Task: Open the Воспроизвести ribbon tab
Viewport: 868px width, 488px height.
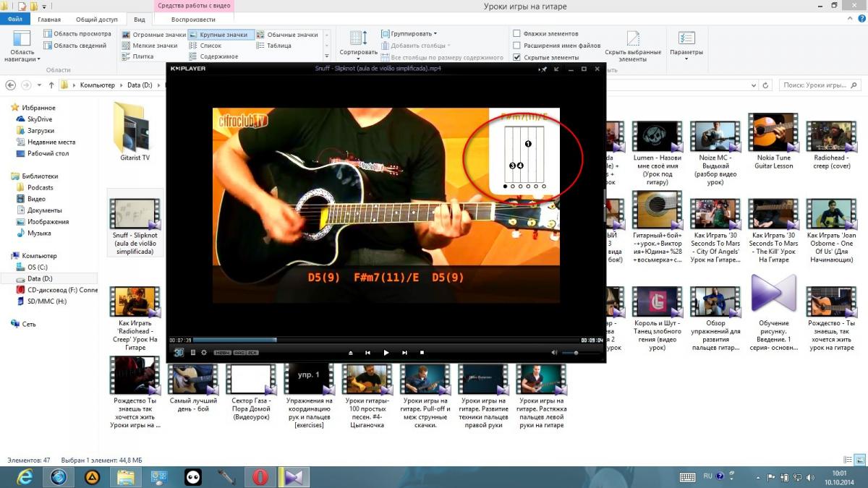Action: coord(195,20)
